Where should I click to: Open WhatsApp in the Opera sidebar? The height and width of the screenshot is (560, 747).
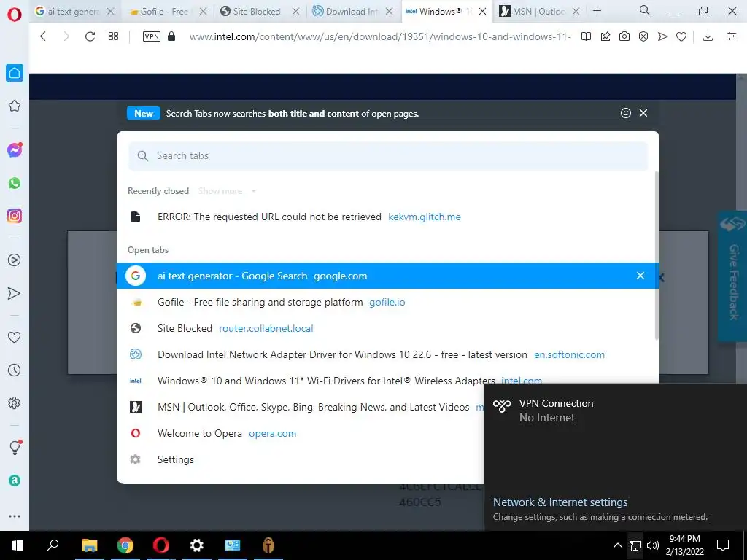(15, 183)
